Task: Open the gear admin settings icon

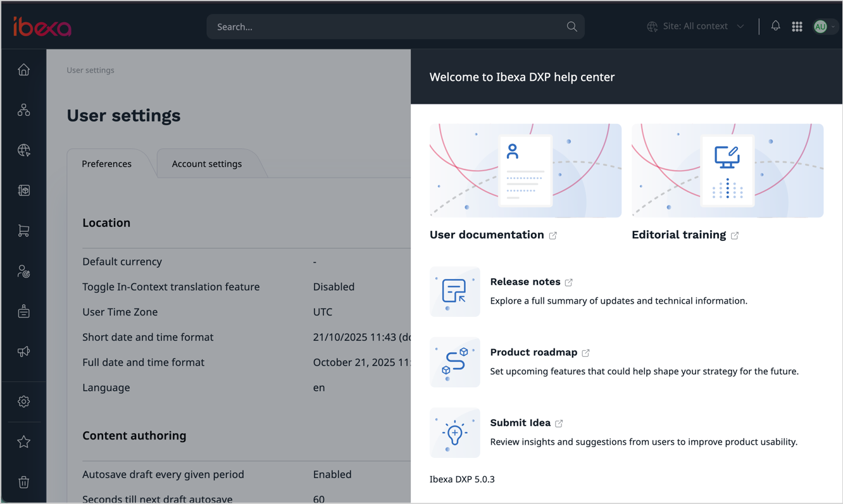Action: click(x=23, y=402)
